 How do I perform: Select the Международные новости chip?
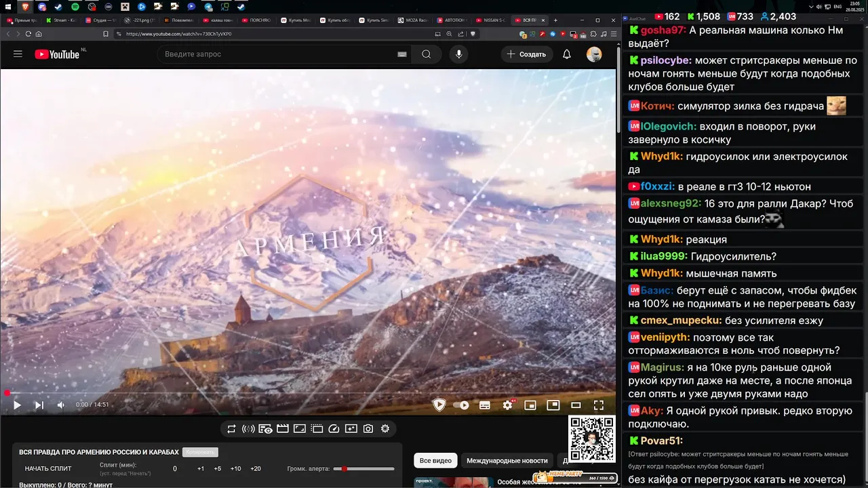[507, 461]
